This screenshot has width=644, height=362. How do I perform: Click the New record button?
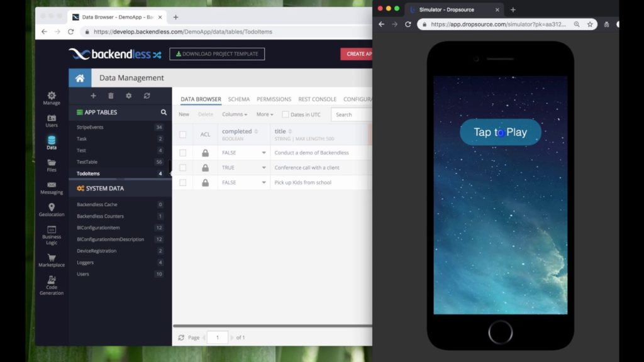tap(184, 114)
